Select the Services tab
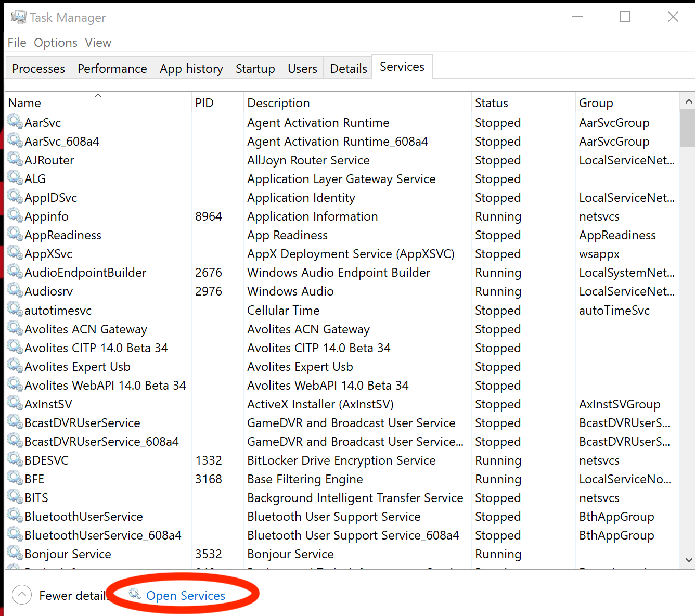 [402, 67]
